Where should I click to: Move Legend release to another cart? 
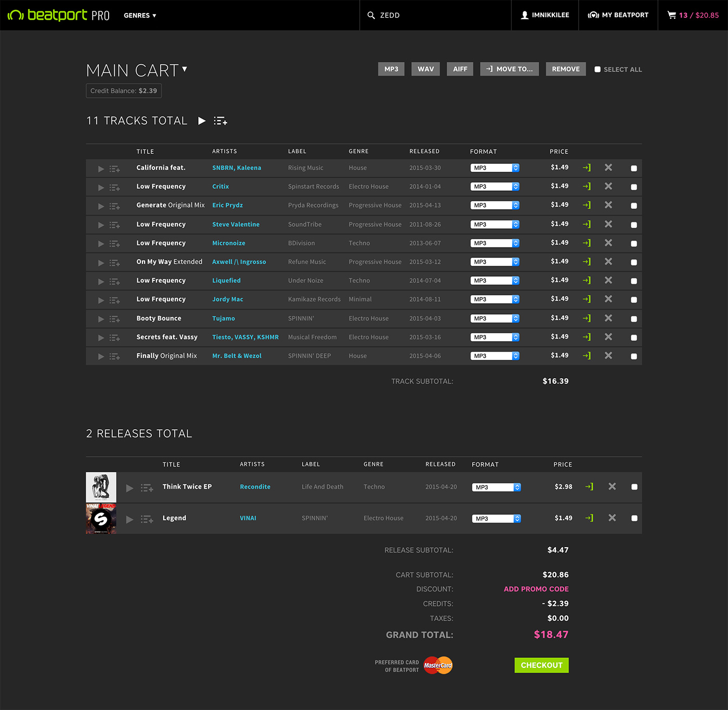click(589, 518)
